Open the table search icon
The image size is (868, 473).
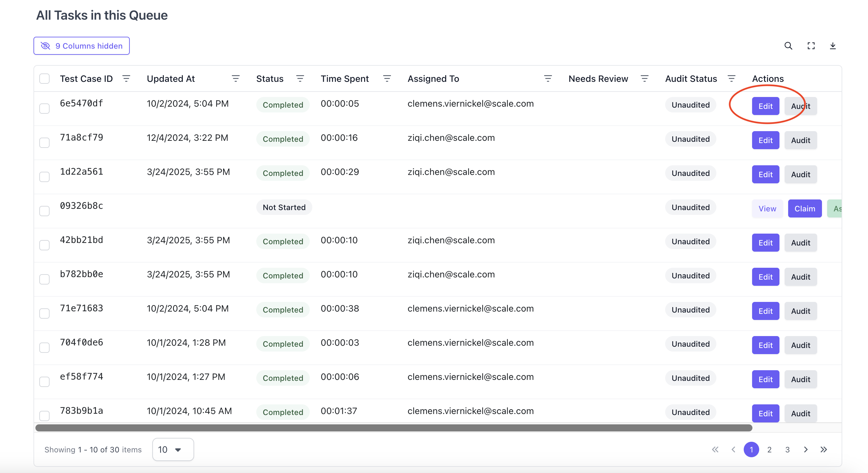pyautogui.click(x=788, y=46)
